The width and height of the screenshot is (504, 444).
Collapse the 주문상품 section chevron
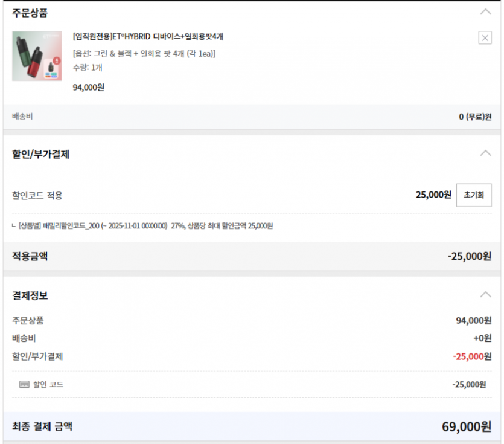485,11
